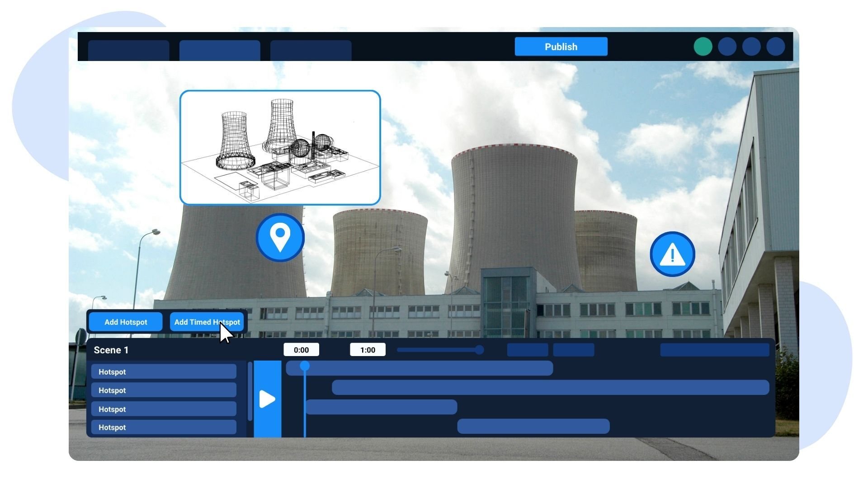Select the third blank top tab
Viewport: 868px width, 488px height.
(x=311, y=51)
